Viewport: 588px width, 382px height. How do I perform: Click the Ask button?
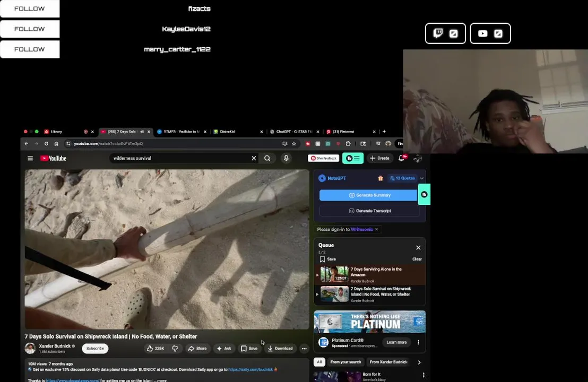click(x=224, y=348)
